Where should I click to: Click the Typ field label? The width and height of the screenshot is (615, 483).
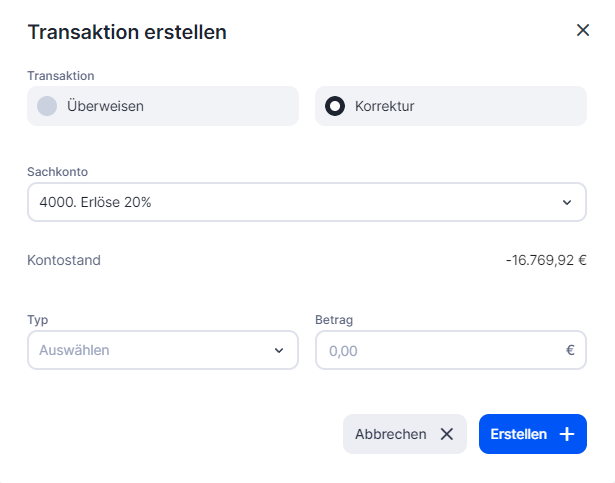point(38,320)
